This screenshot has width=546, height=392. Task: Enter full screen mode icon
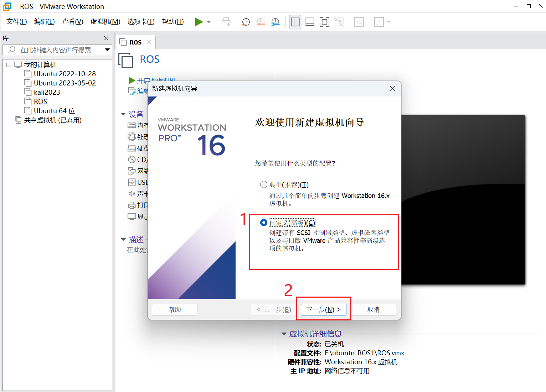coord(324,22)
